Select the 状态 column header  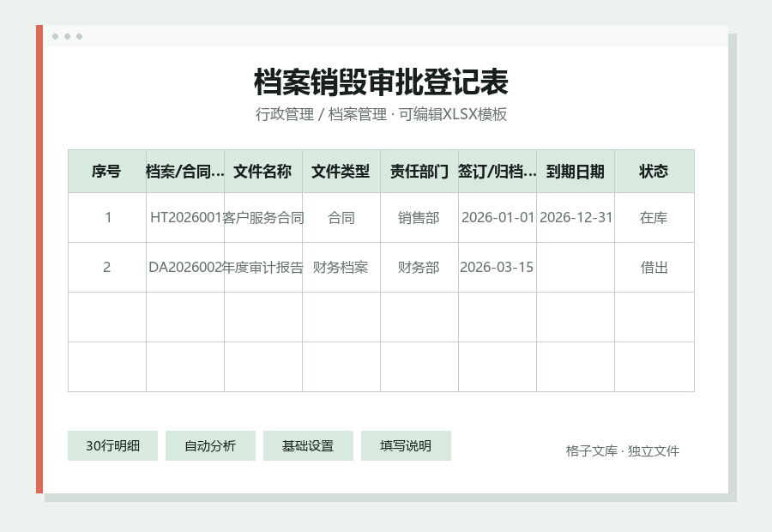click(654, 172)
